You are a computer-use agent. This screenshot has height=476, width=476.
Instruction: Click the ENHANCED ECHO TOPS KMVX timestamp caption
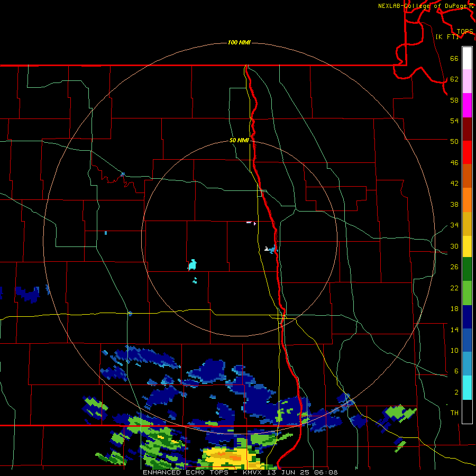point(240,472)
